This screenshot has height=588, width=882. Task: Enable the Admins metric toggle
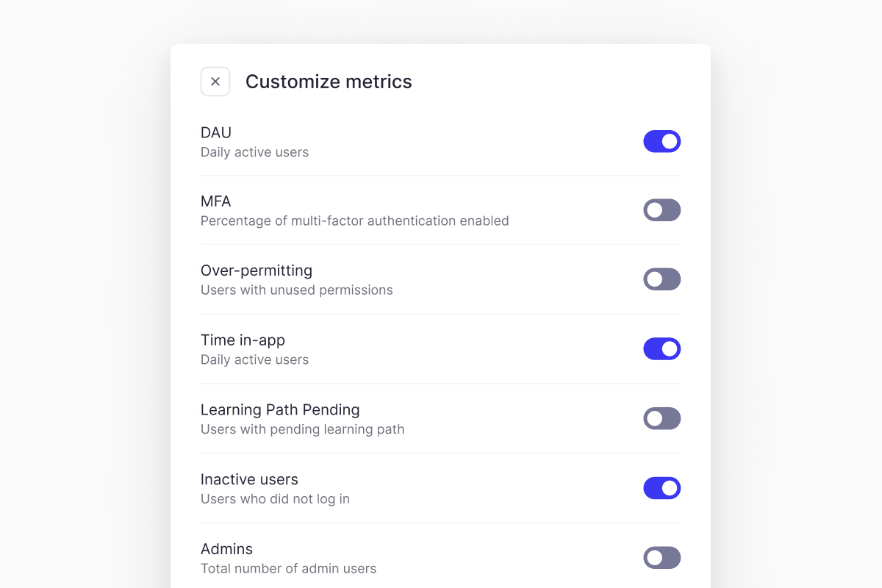point(661,558)
